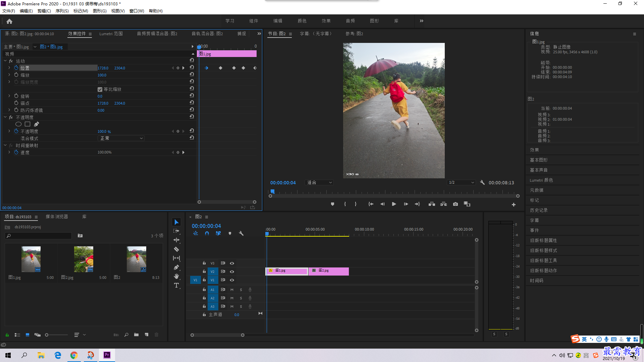This screenshot has height=362, width=644.
Task: Toggle timeline snap magnet icon
Action: tap(207, 233)
